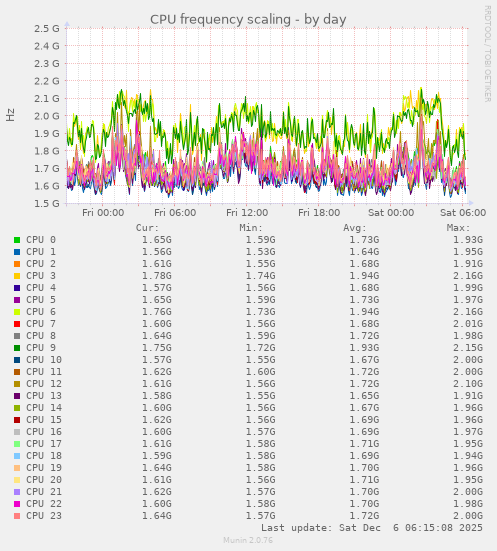Click CPU 12 max value 2.10G
This screenshot has width=497, height=551.
point(468,384)
